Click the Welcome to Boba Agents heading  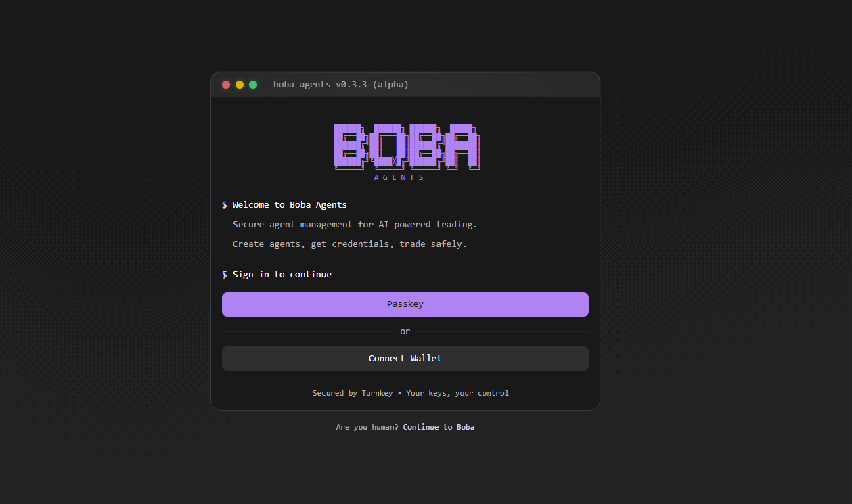click(290, 205)
